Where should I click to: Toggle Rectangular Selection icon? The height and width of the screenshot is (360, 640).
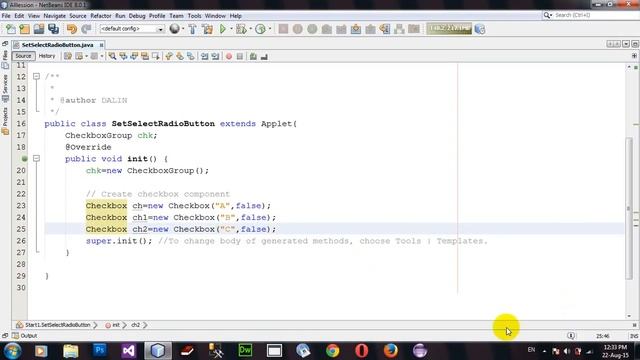click(156, 56)
